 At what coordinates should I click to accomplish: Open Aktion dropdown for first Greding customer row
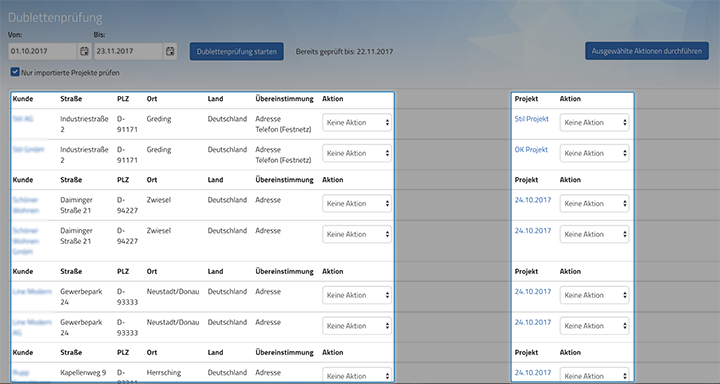357,123
